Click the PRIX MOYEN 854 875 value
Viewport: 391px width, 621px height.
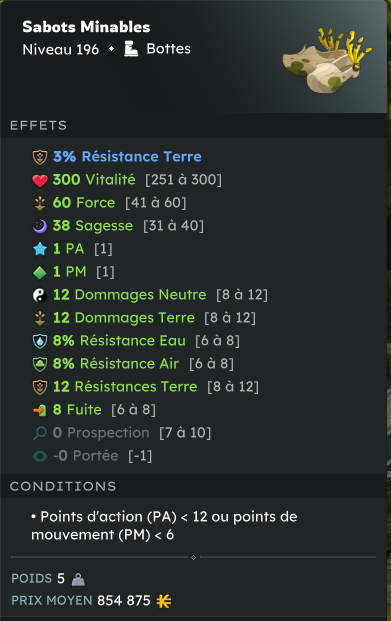124,601
